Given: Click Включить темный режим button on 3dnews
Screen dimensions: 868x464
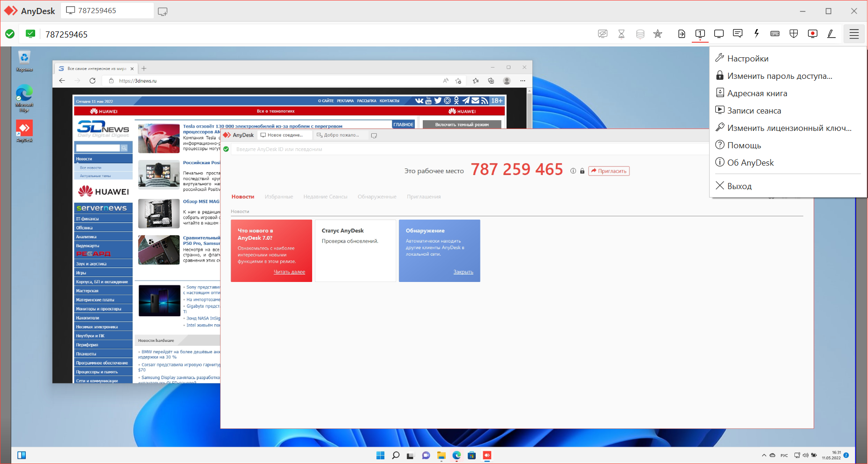Looking at the screenshot, I should 462,124.
